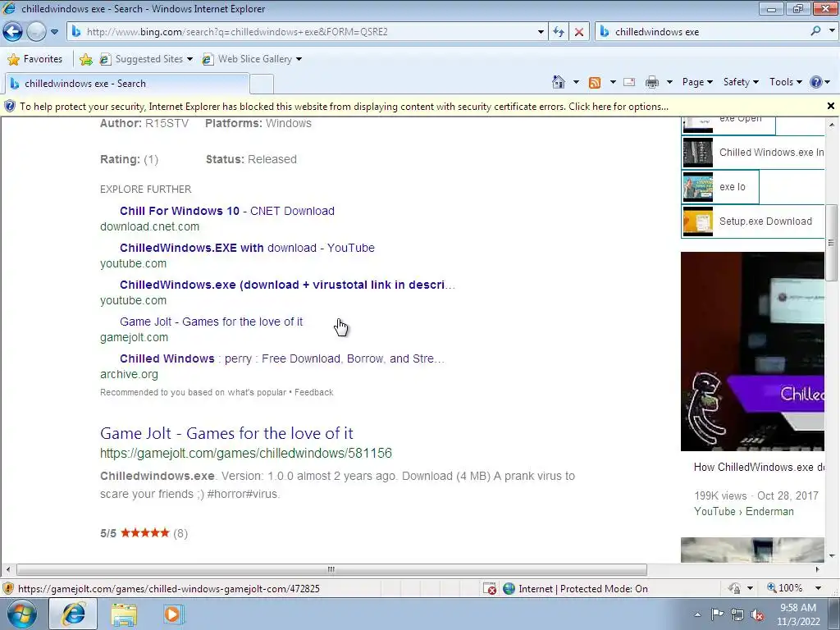840x630 pixels.
Task: Open the recent pages dropdown arrow
Action: [54, 32]
